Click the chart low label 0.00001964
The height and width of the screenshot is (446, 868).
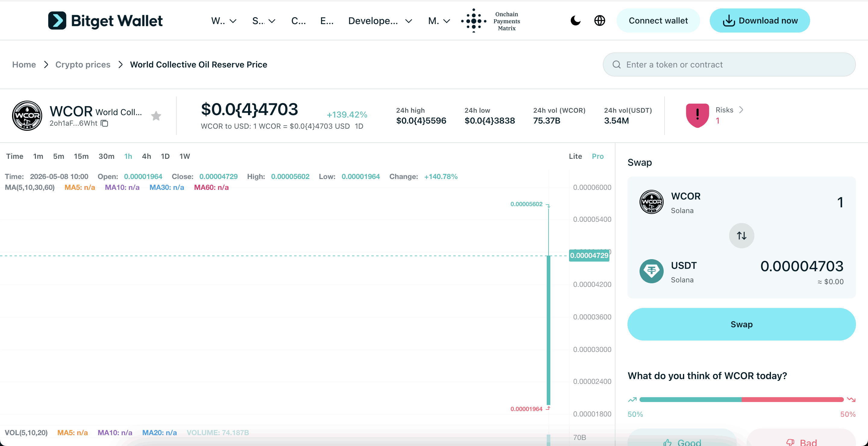526,409
